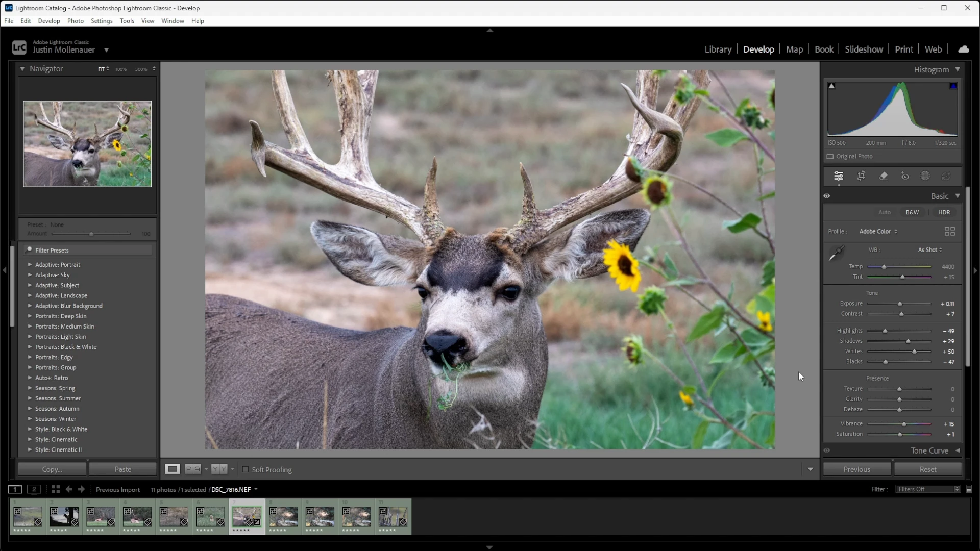Viewport: 980px width, 551px height.
Task: Switch to Reference view (R|A) in toolbar
Action: (193, 469)
